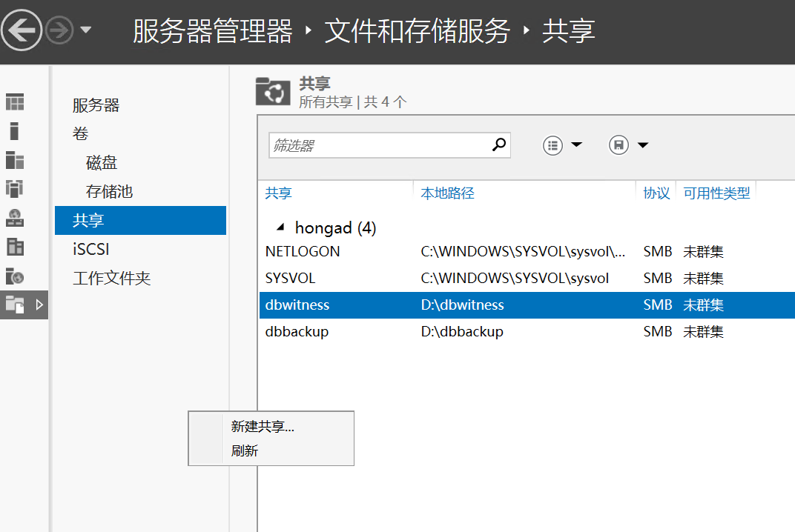This screenshot has width=795, height=532.
Task: Choose 新建共享... from context menu
Action: tap(263, 427)
